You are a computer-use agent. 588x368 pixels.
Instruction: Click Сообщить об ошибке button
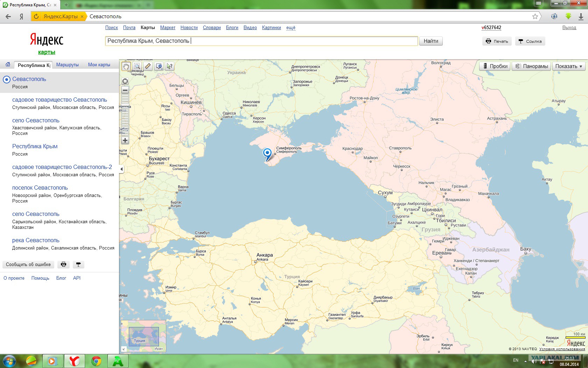tap(28, 265)
